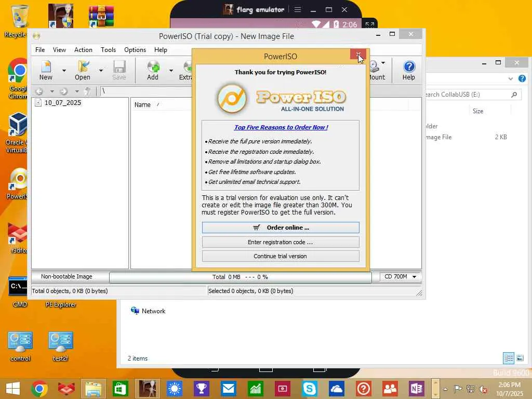Select the 10_07_2025 tree item
Screen dimensions: 532x399
[x=62, y=102]
